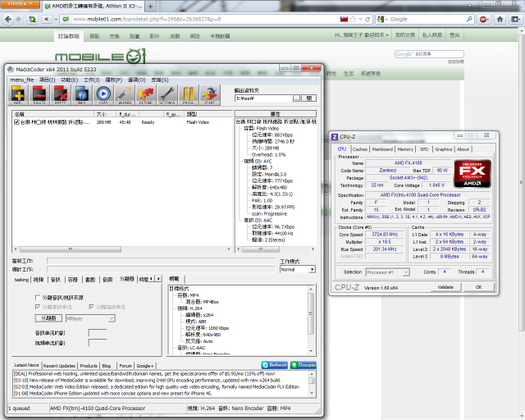Click the 開 button beside output folder field
This screenshot has width=525, height=420.
(x=308, y=98)
